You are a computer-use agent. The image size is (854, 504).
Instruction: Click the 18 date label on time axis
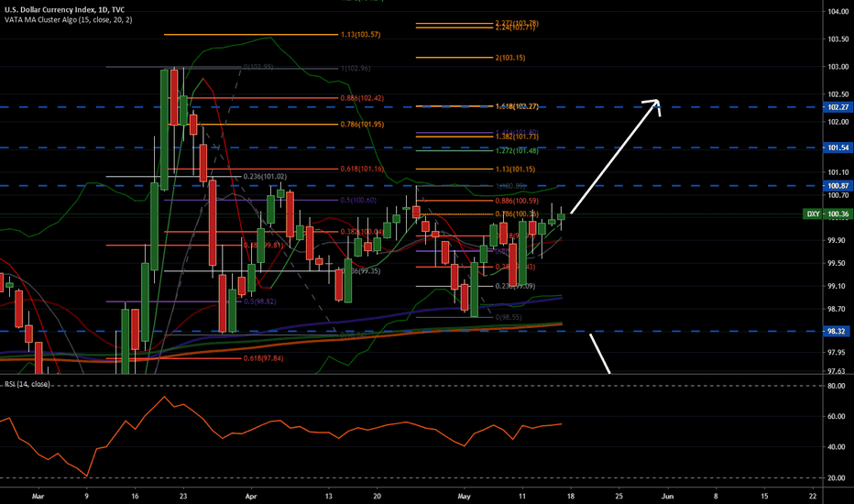click(x=571, y=497)
